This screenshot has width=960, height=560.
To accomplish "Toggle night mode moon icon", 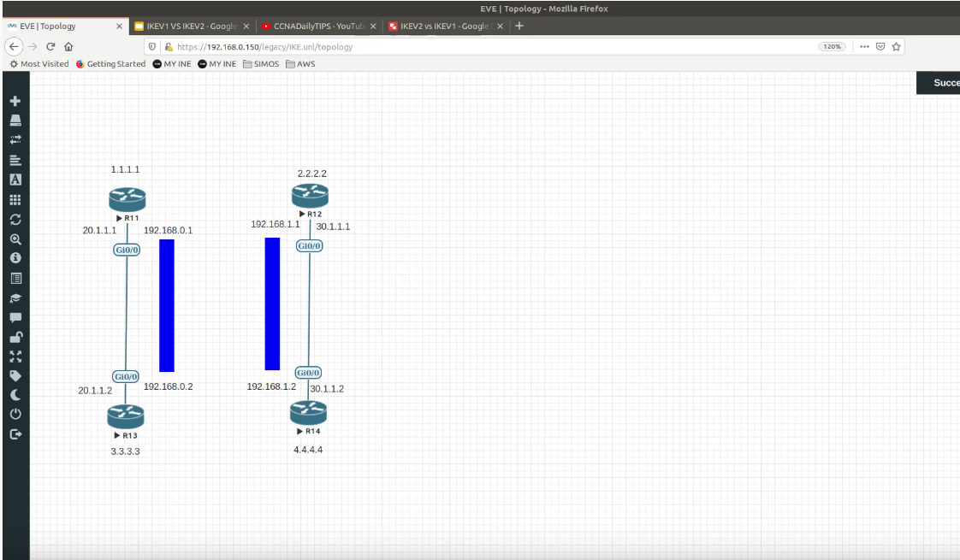I will click(x=15, y=395).
